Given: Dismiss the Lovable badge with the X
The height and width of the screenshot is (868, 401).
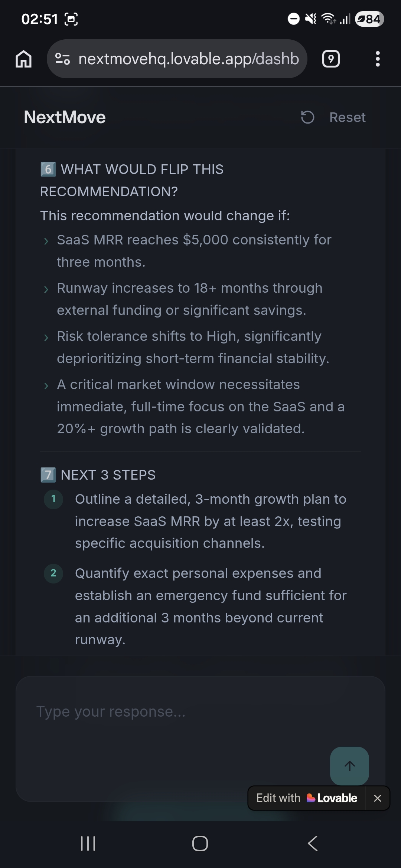Looking at the screenshot, I should click(x=378, y=798).
